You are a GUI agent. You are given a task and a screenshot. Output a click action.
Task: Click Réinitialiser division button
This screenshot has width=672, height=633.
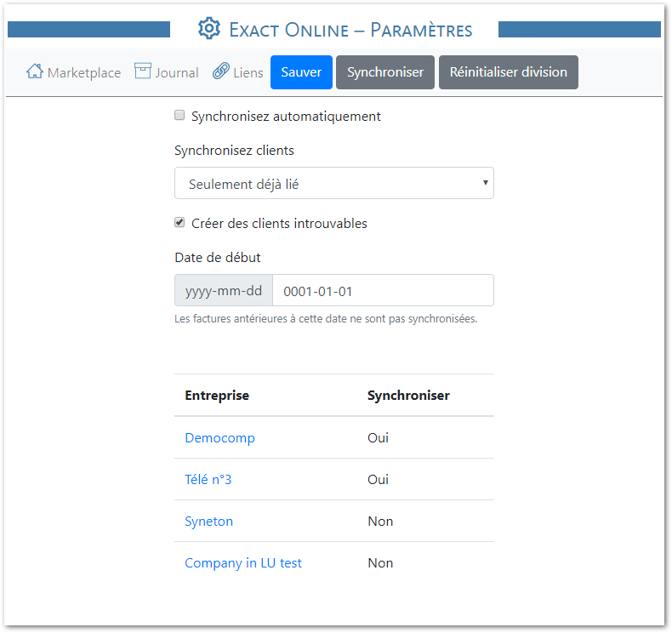pyautogui.click(x=509, y=72)
